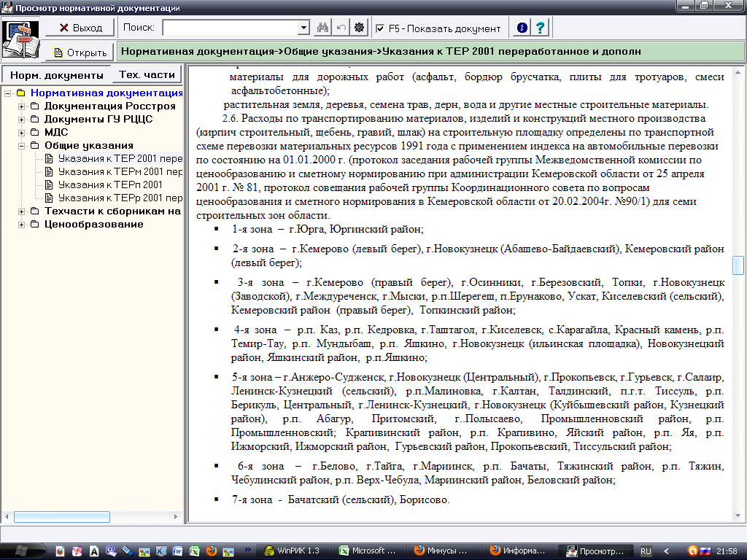Screen dimensions: 747x560
Task: Open help with the question mark icon
Action: [x=540, y=28]
